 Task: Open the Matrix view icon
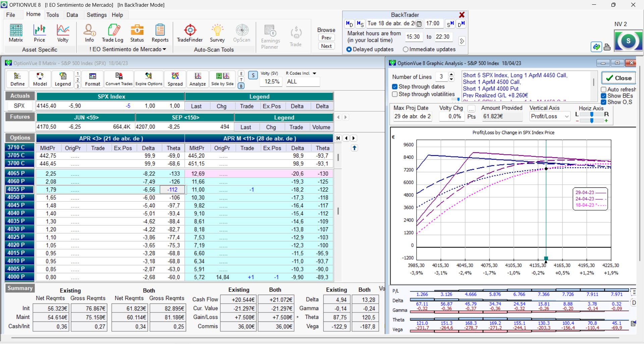click(16, 33)
